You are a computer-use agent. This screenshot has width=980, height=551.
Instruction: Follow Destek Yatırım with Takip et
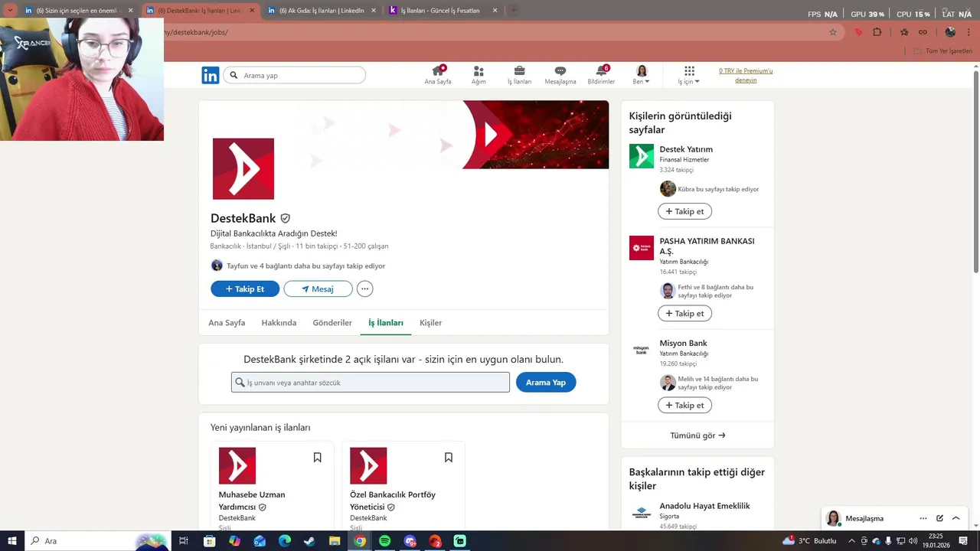684,211
